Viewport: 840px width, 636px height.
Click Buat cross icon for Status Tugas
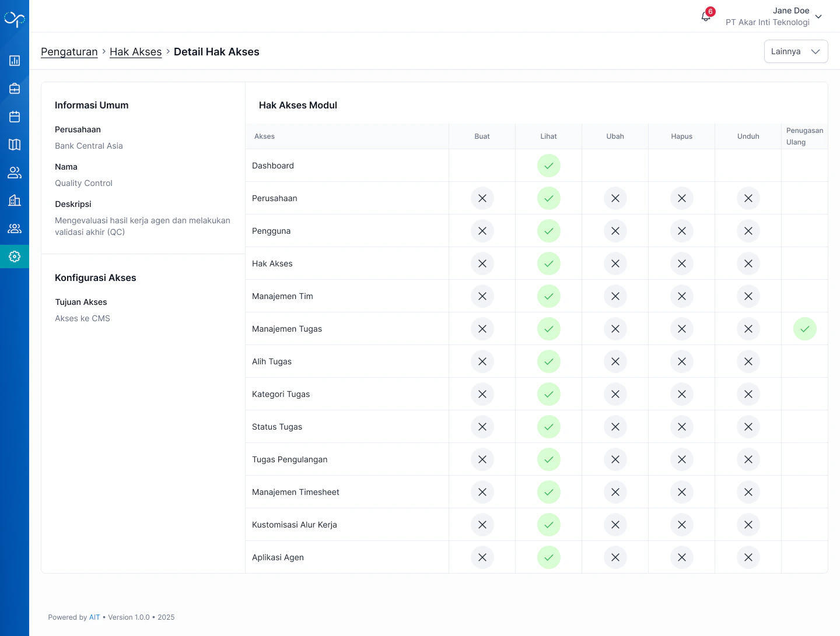coord(482,427)
